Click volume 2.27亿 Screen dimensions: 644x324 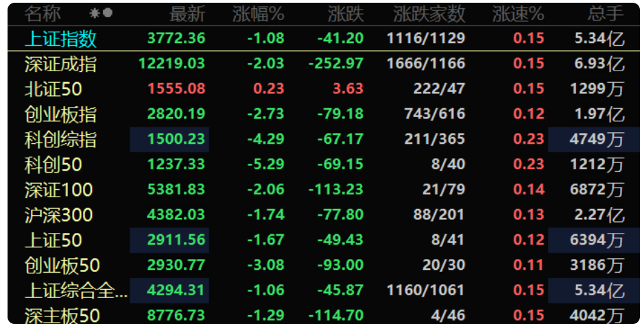[x=599, y=215]
